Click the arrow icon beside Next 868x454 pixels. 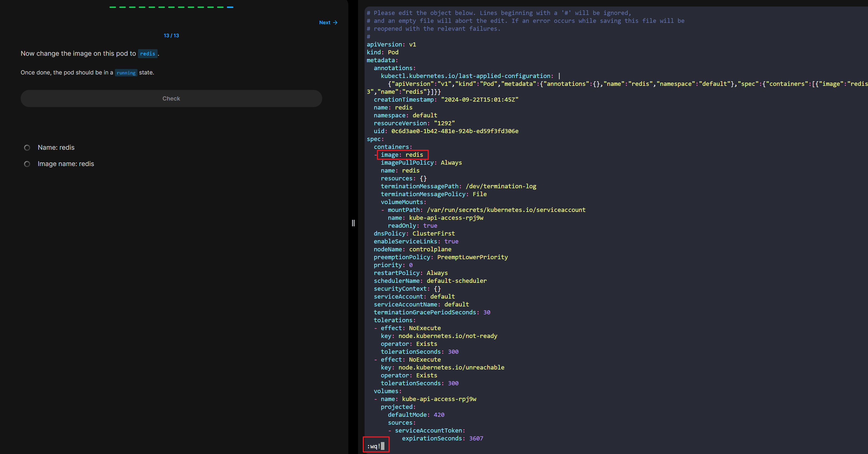[x=335, y=23]
